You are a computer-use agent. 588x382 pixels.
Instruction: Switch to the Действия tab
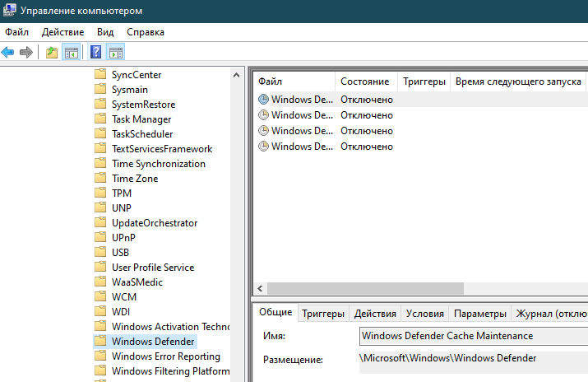point(375,314)
